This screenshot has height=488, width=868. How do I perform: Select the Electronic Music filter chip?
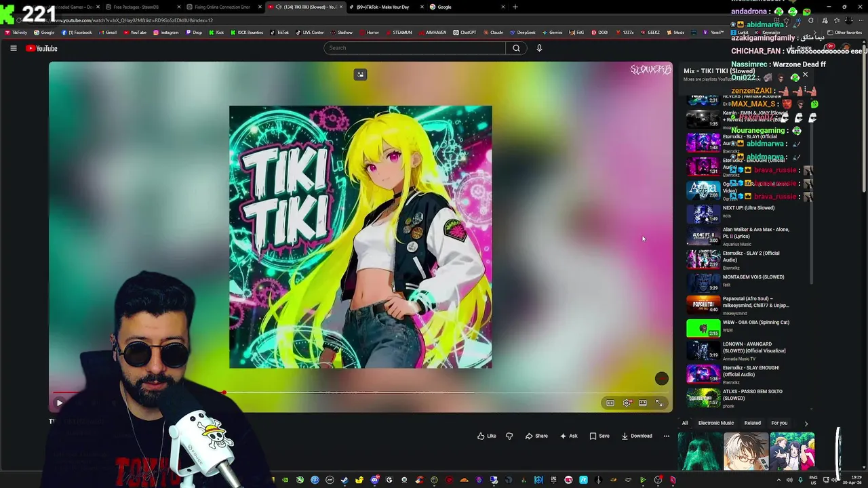coord(716,423)
